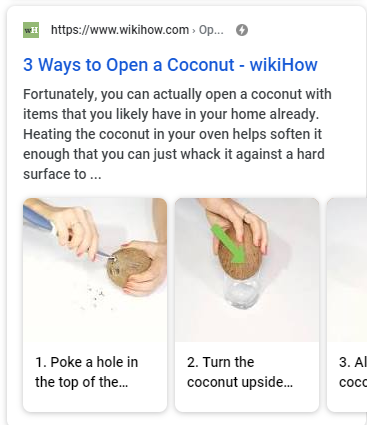Open '3 Ways to Open a Coconut' title link
The width and height of the screenshot is (367, 425).
pos(170,65)
